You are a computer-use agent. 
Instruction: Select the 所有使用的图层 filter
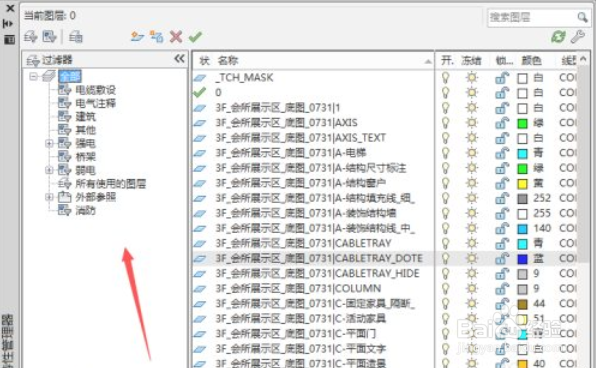(x=111, y=184)
